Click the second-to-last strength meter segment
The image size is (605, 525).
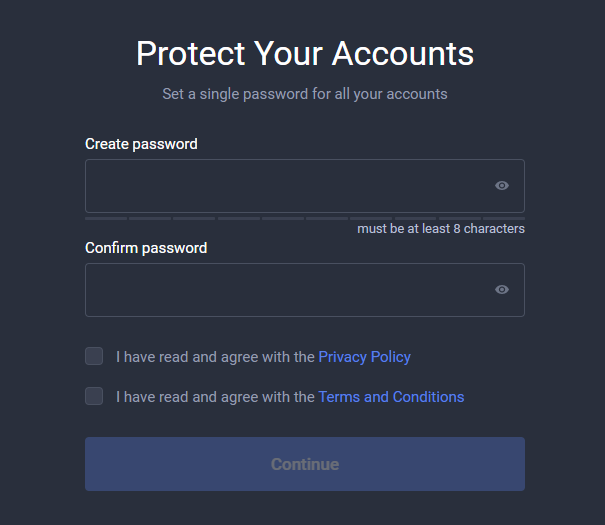460,218
